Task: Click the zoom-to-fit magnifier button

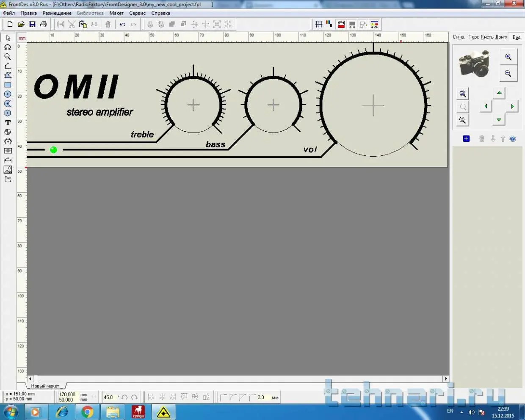Action: pyautogui.click(x=463, y=94)
